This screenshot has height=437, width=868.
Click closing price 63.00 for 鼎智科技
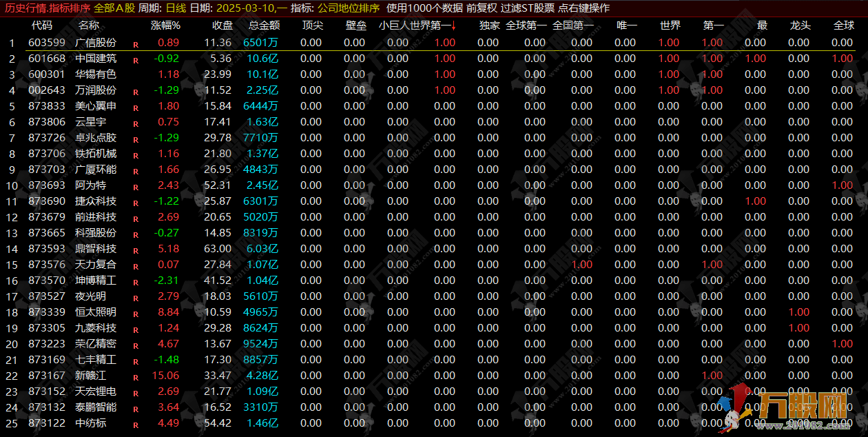[218, 249]
